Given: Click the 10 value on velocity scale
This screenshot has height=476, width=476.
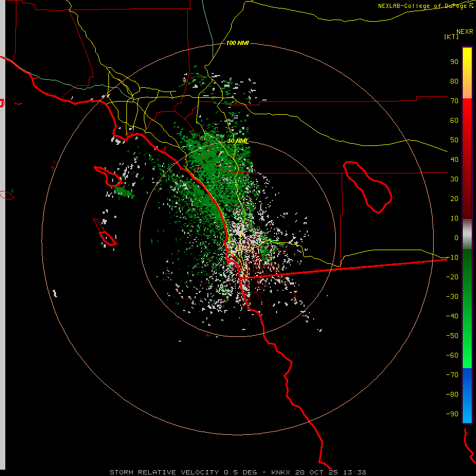Looking at the screenshot, I should point(454,218).
